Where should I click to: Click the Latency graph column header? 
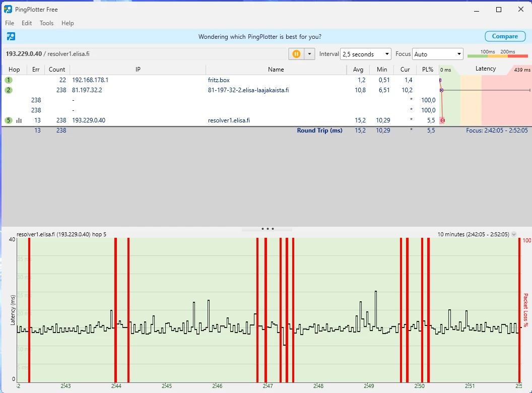(x=486, y=69)
